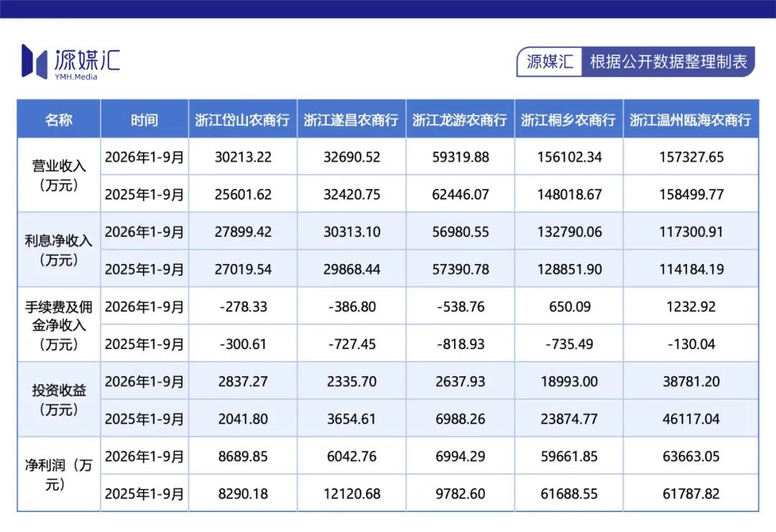The height and width of the screenshot is (532, 776).
Task: Pick the 117300.91 cell
Action: [x=691, y=232]
